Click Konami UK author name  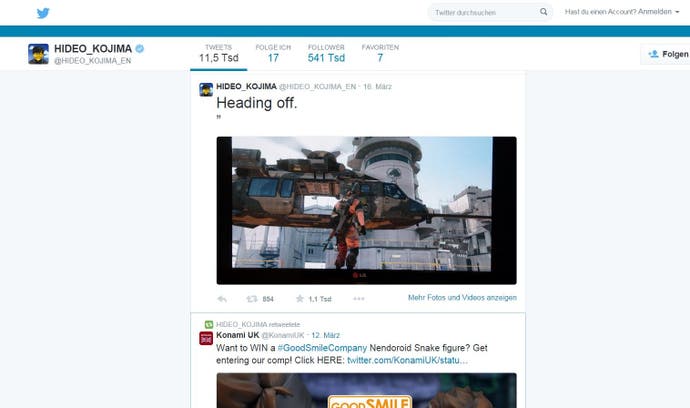coord(238,335)
